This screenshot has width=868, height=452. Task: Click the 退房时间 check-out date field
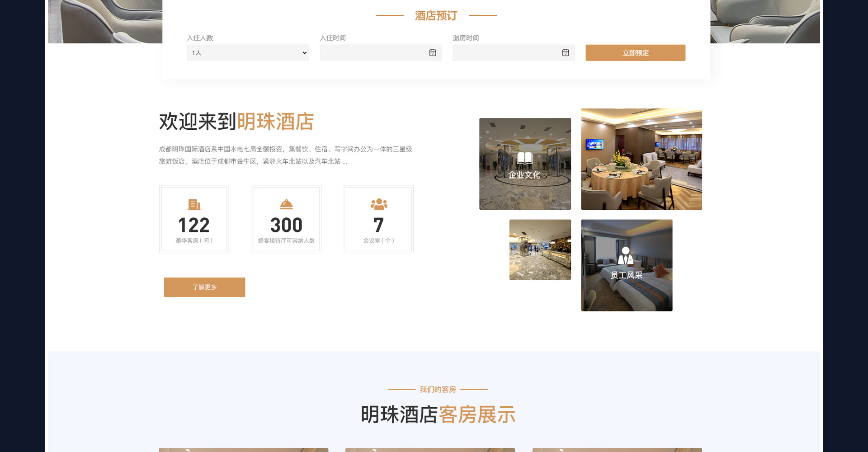[x=506, y=53]
